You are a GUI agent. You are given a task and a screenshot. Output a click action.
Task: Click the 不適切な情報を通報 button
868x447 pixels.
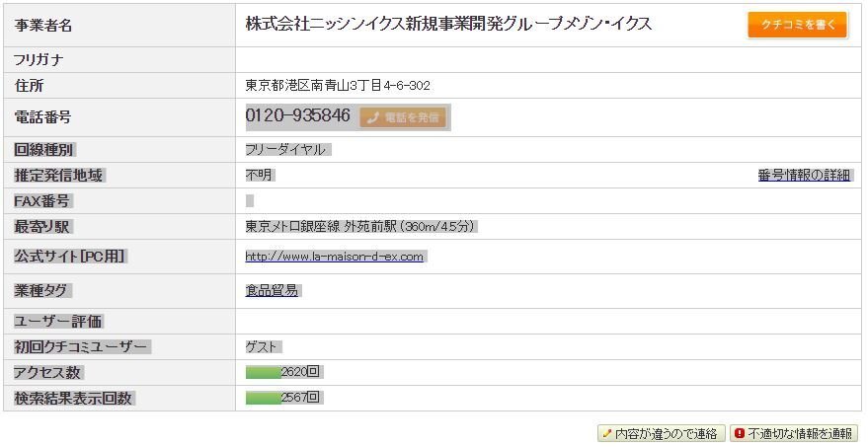click(x=793, y=433)
